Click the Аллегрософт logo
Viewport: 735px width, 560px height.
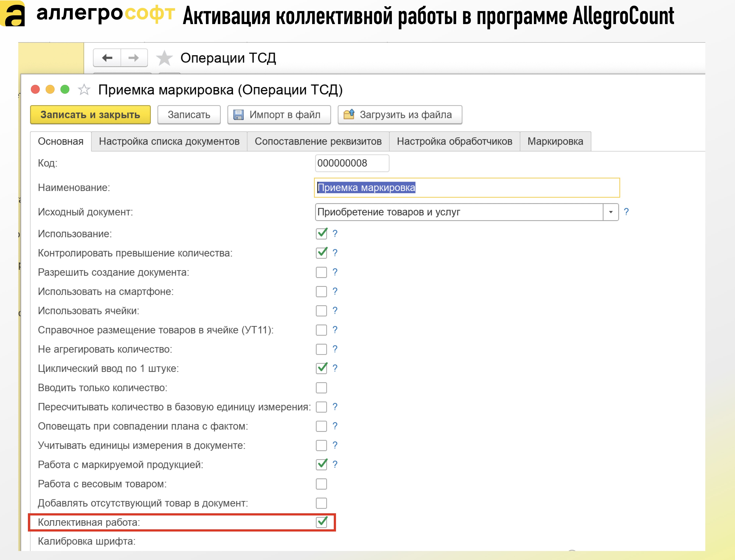[x=87, y=14]
